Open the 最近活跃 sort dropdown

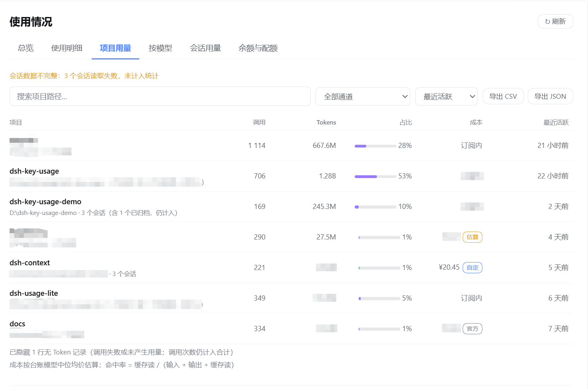point(446,96)
